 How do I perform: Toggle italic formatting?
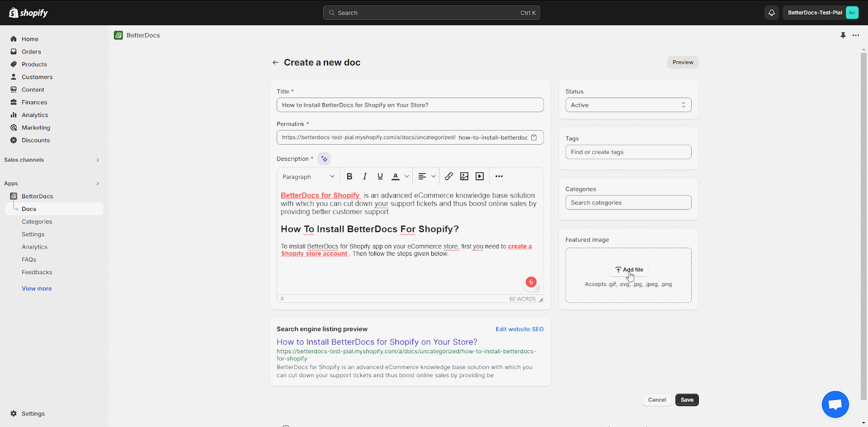pos(365,176)
